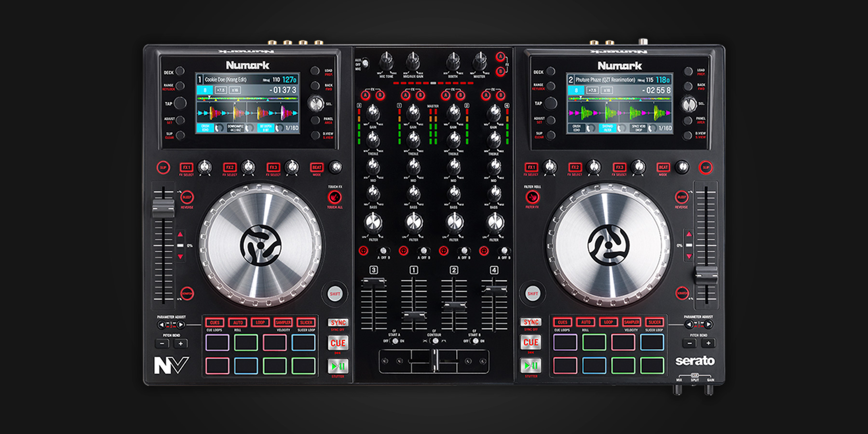Set the AUX/OFF/MIC switch to MIC

[365, 68]
